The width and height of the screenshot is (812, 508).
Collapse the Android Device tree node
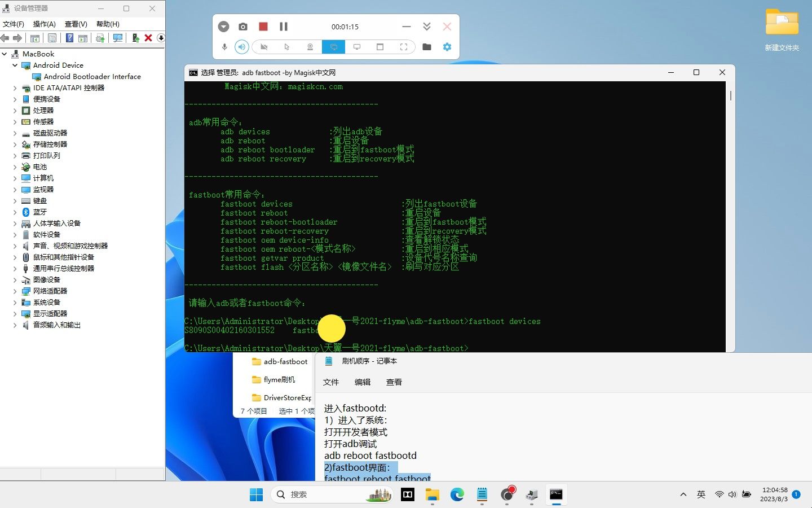point(15,65)
